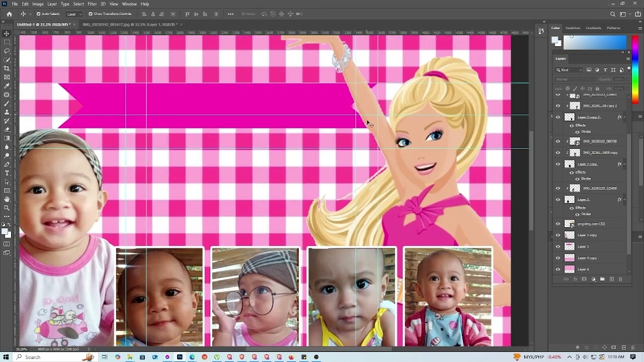This screenshot has height=362, width=644.
Task: Collapse effects of Layer 2 copy
Action: [625, 164]
